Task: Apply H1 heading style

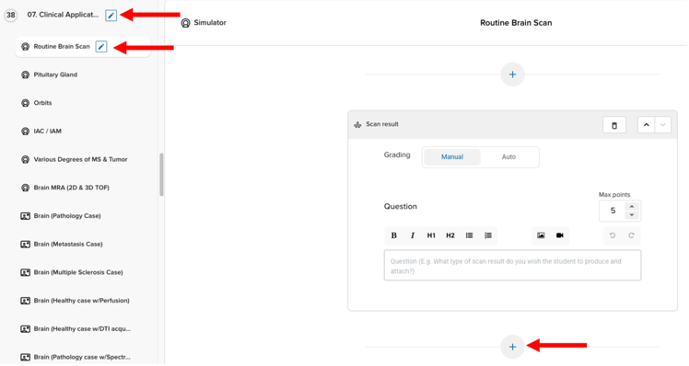Action: 431,236
